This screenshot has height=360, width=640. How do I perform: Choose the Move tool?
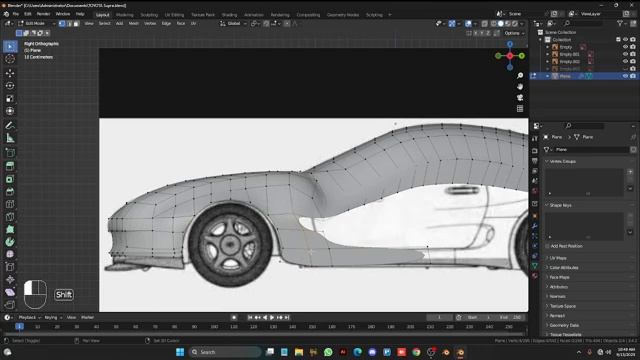pos(10,73)
